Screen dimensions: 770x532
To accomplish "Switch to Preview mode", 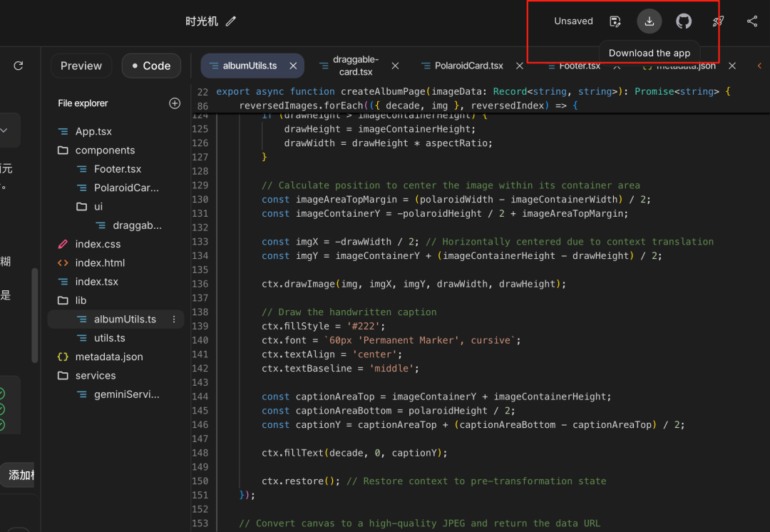I will [x=81, y=66].
